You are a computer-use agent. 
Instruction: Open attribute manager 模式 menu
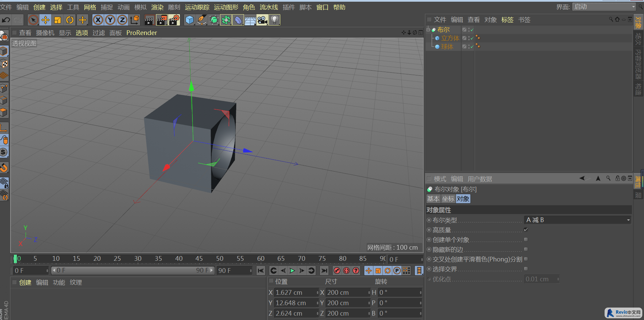pyautogui.click(x=440, y=179)
